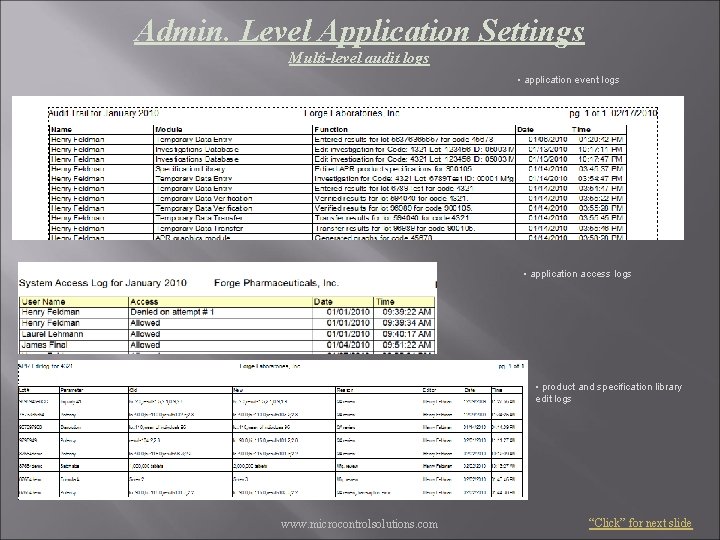Viewport: 720px width, 540px height.
Task: Select the System Access Log screenshot image
Action: click(x=228, y=308)
